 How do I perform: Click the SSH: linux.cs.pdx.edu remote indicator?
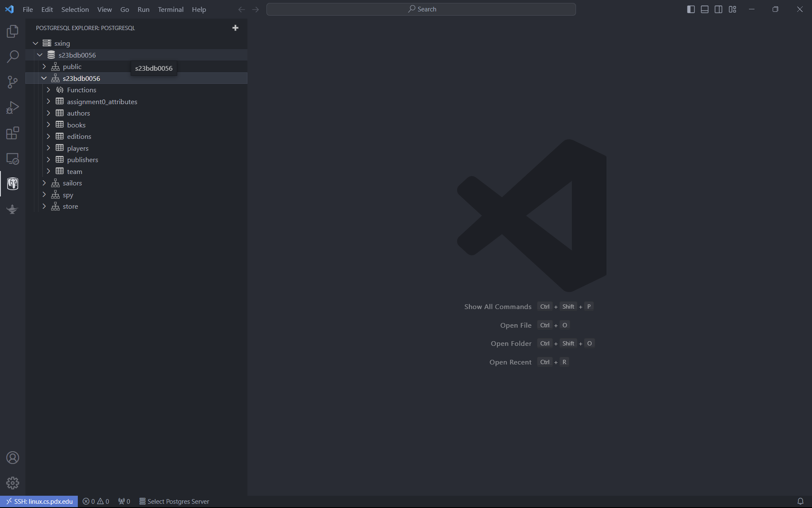pos(39,501)
